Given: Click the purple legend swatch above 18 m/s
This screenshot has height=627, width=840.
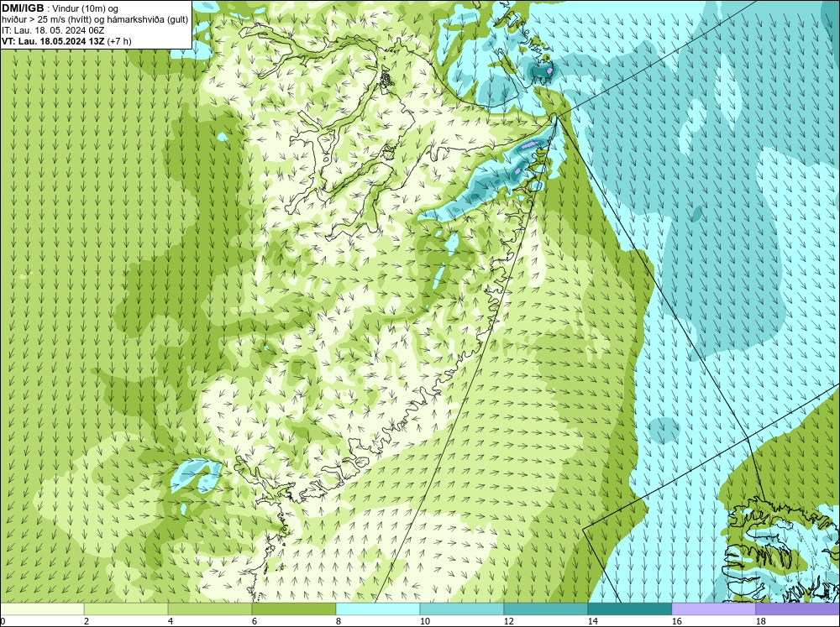Looking at the screenshot, I should [x=798, y=609].
